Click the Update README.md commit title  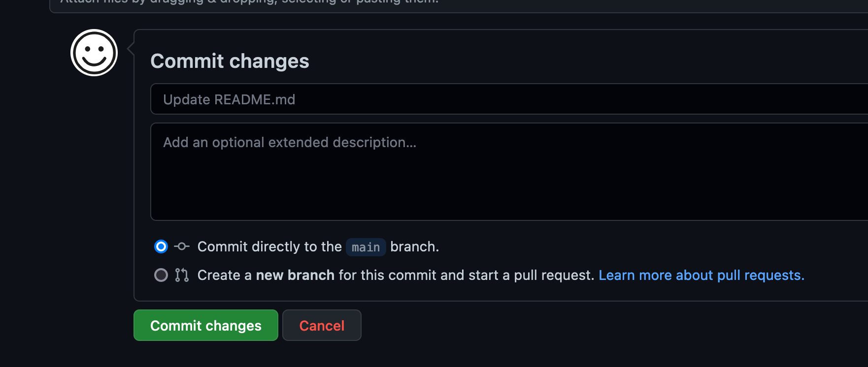click(x=229, y=99)
